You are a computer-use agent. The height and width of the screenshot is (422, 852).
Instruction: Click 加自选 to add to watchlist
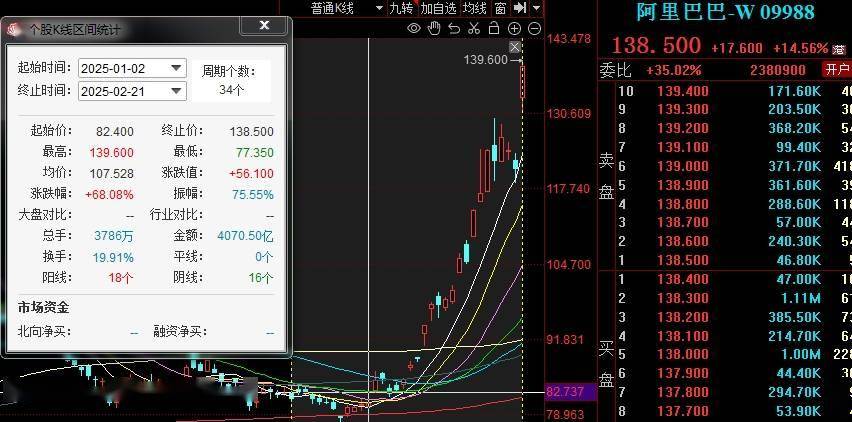(x=438, y=8)
